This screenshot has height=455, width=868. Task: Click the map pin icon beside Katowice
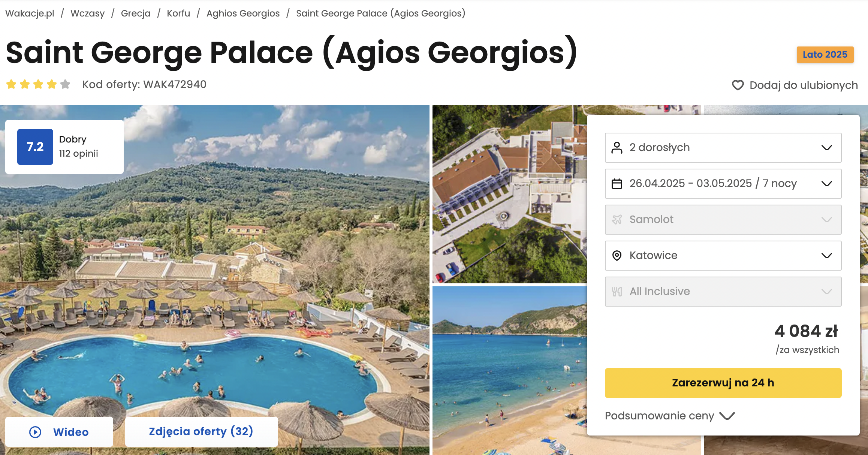(x=617, y=256)
